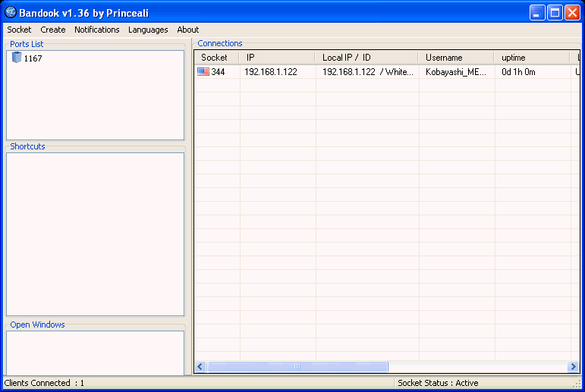Sort connections by IP column header
Viewport: 585px width, 392px height.
276,58
